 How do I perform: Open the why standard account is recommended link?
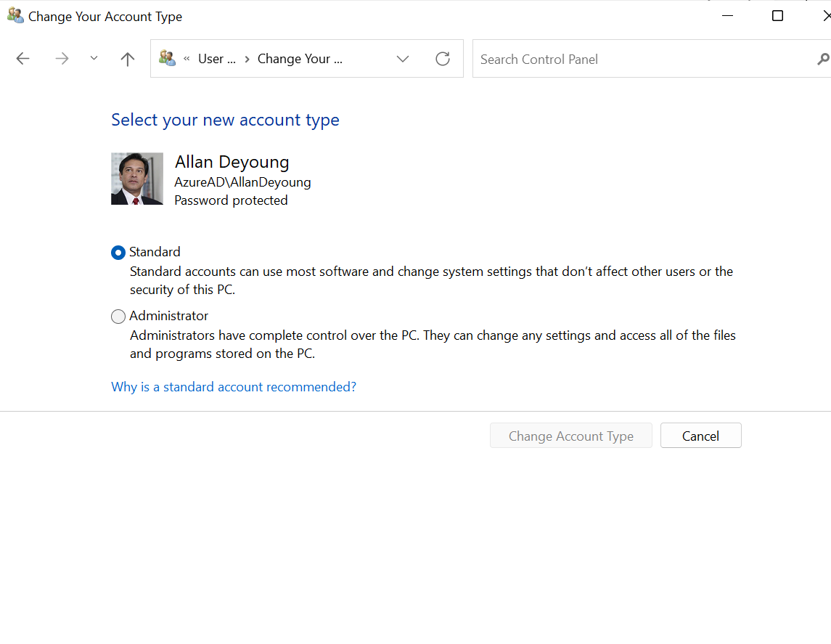click(x=233, y=386)
